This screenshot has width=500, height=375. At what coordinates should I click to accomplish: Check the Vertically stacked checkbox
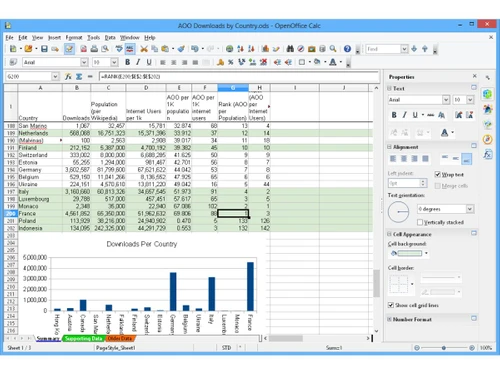click(420, 222)
